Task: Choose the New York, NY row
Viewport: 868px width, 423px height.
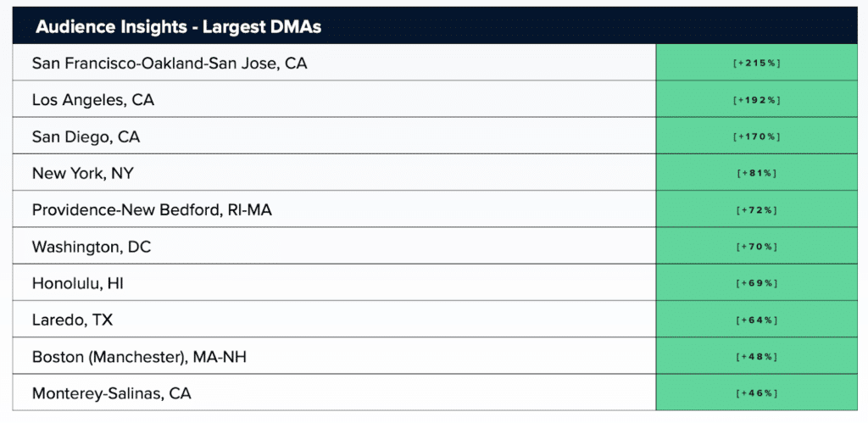Action: [x=83, y=173]
